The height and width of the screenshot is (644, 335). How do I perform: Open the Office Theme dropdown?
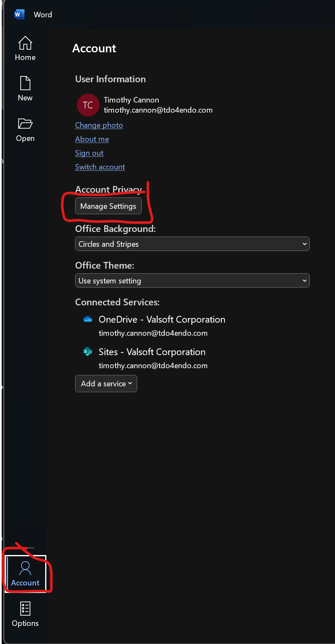192,281
